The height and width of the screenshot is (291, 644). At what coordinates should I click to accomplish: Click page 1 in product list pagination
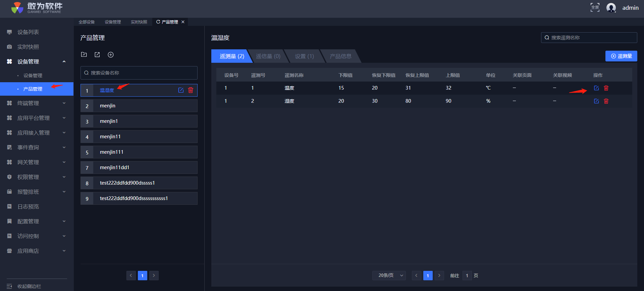click(143, 276)
